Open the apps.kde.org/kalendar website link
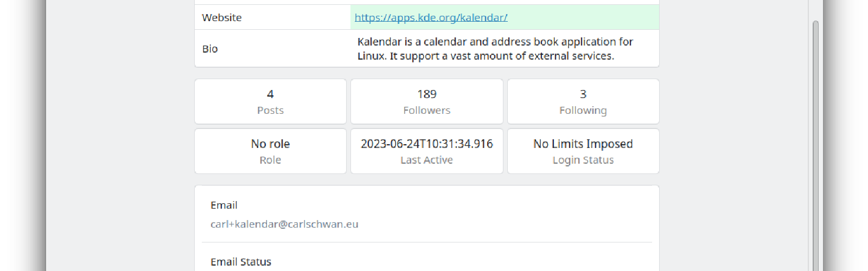The image size is (868, 271). [x=431, y=17]
